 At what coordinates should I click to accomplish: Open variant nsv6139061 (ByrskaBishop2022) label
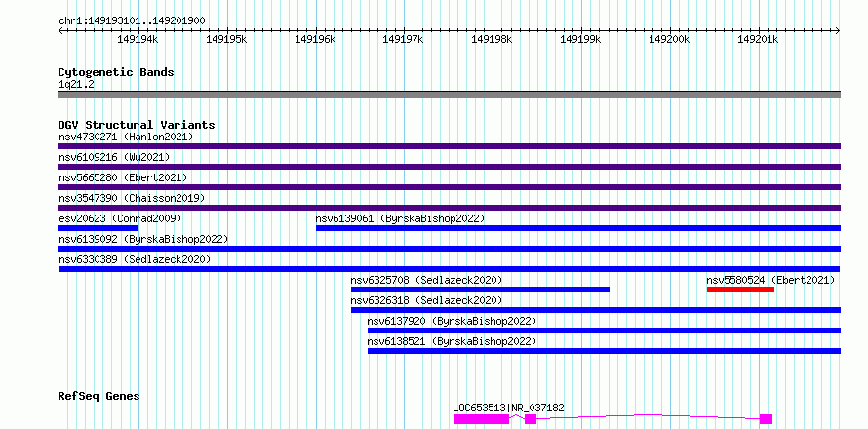pyautogui.click(x=400, y=218)
